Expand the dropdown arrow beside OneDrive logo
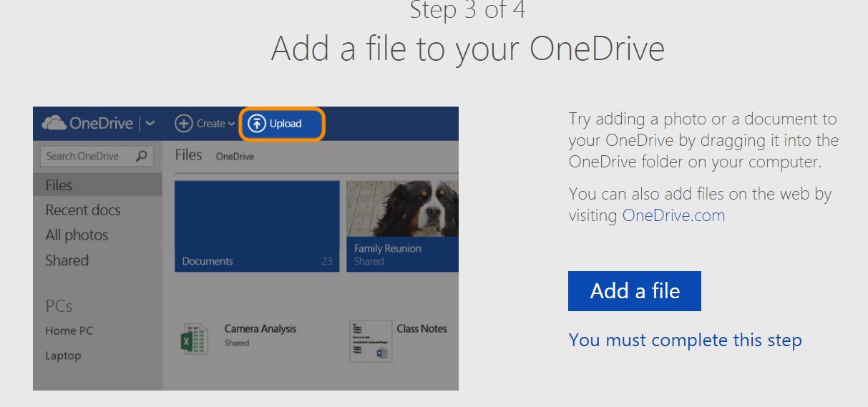 150,124
